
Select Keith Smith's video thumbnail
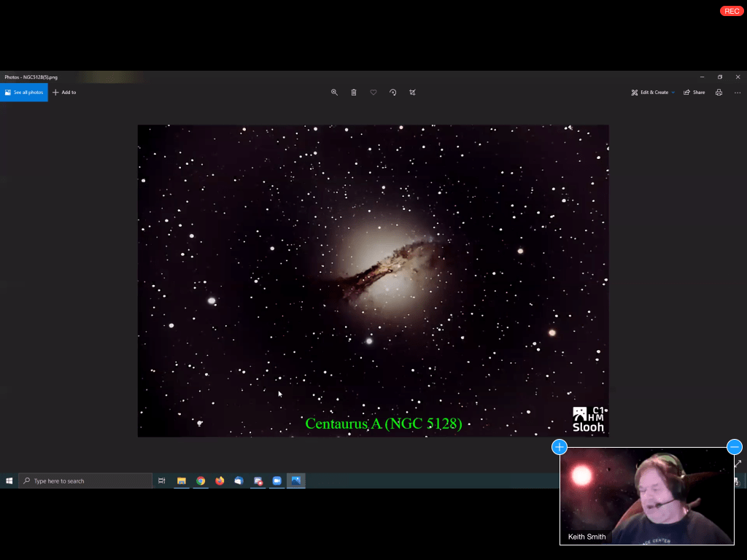point(646,496)
